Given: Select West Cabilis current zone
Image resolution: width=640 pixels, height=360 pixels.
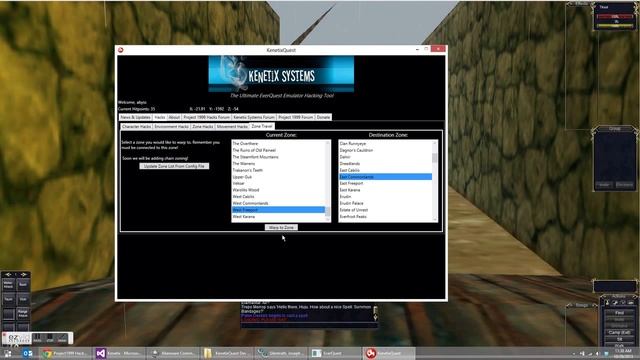Looking at the screenshot, I should pyautogui.click(x=278, y=197).
